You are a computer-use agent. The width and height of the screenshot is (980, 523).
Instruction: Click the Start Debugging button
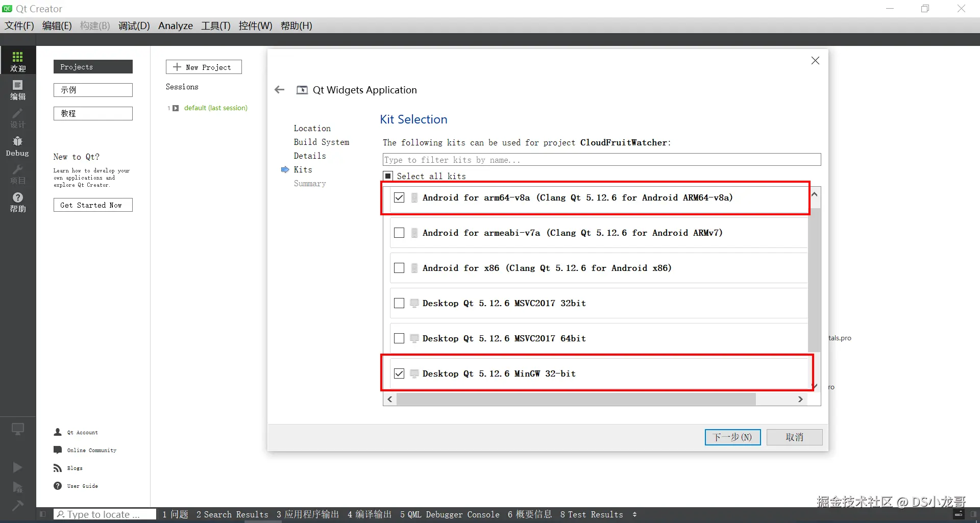tap(17, 487)
